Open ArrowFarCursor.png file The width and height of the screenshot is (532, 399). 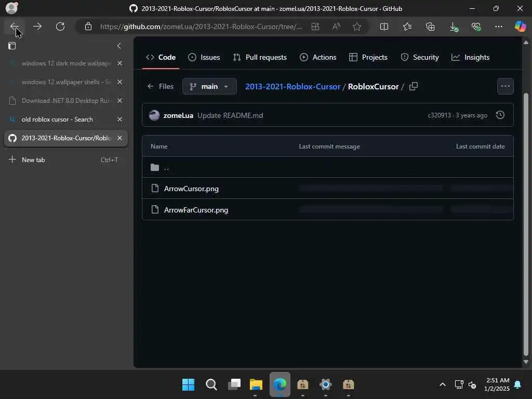click(196, 210)
